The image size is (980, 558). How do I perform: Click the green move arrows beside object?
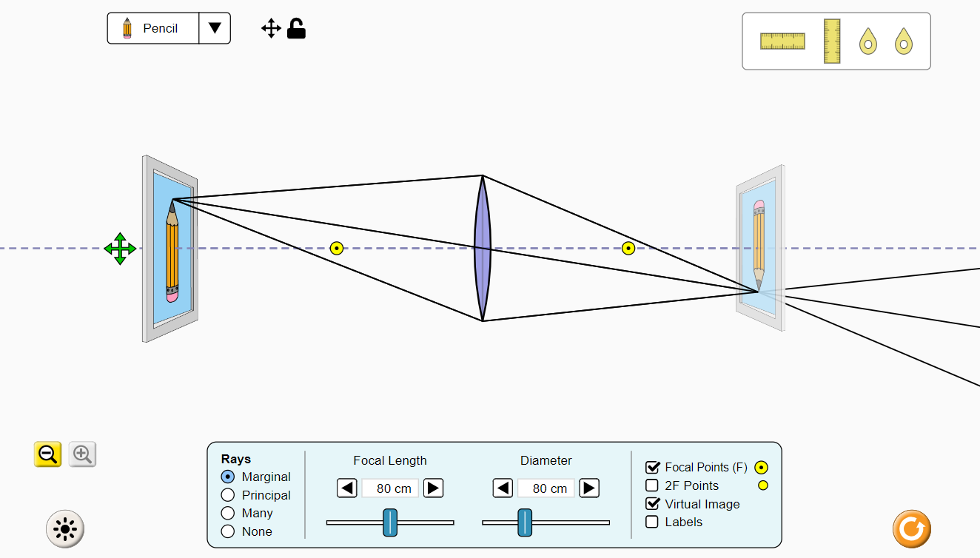click(120, 249)
